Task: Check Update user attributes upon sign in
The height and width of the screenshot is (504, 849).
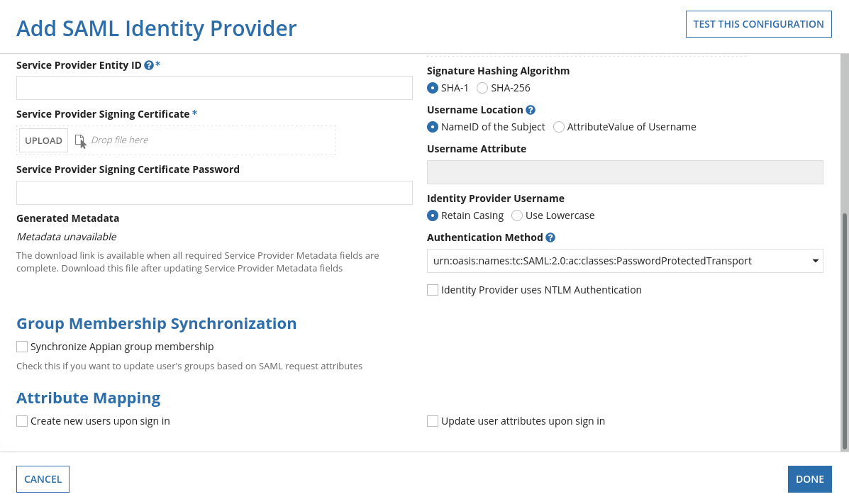Action: click(x=433, y=421)
